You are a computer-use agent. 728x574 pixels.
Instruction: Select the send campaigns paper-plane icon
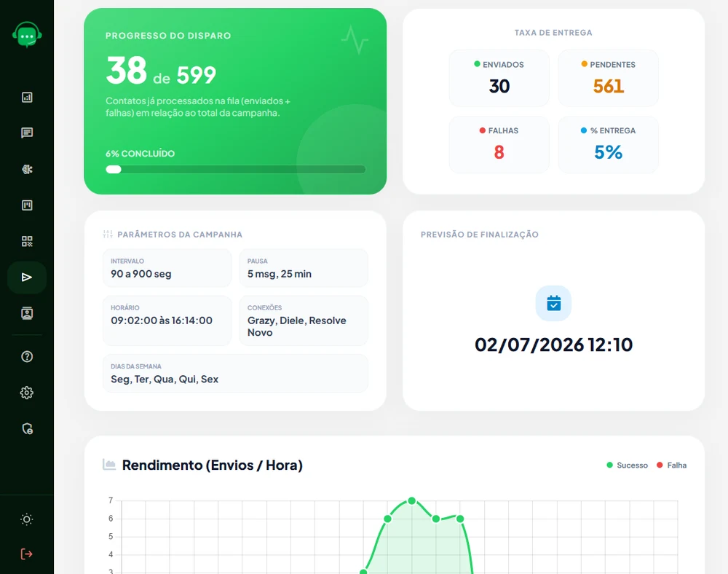[x=27, y=278]
